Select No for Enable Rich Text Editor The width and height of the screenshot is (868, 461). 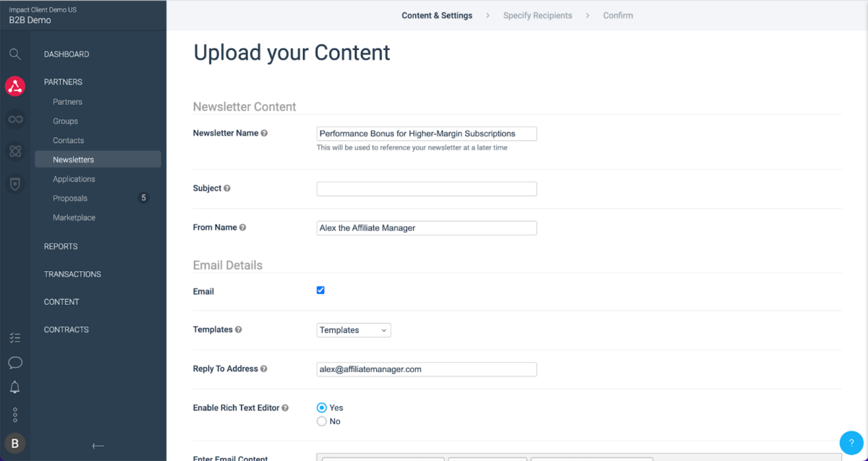pyautogui.click(x=321, y=421)
